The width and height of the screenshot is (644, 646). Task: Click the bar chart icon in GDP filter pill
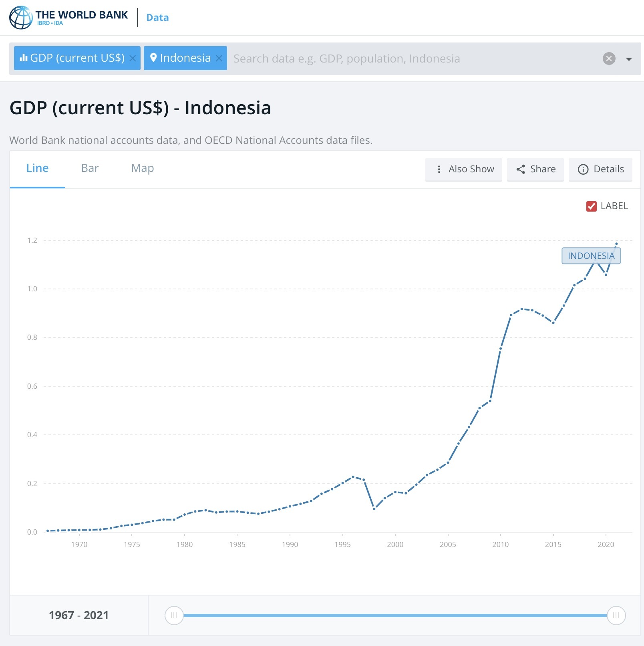pyautogui.click(x=24, y=58)
